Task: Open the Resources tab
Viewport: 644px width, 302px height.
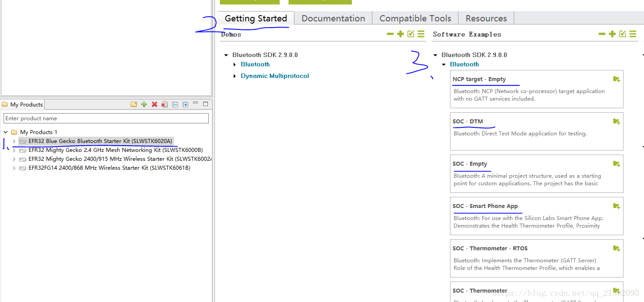Action: pyautogui.click(x=486, y=18)
